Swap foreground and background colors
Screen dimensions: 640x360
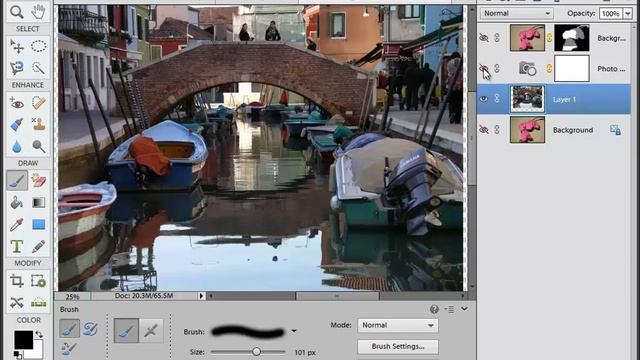point(39,335)
